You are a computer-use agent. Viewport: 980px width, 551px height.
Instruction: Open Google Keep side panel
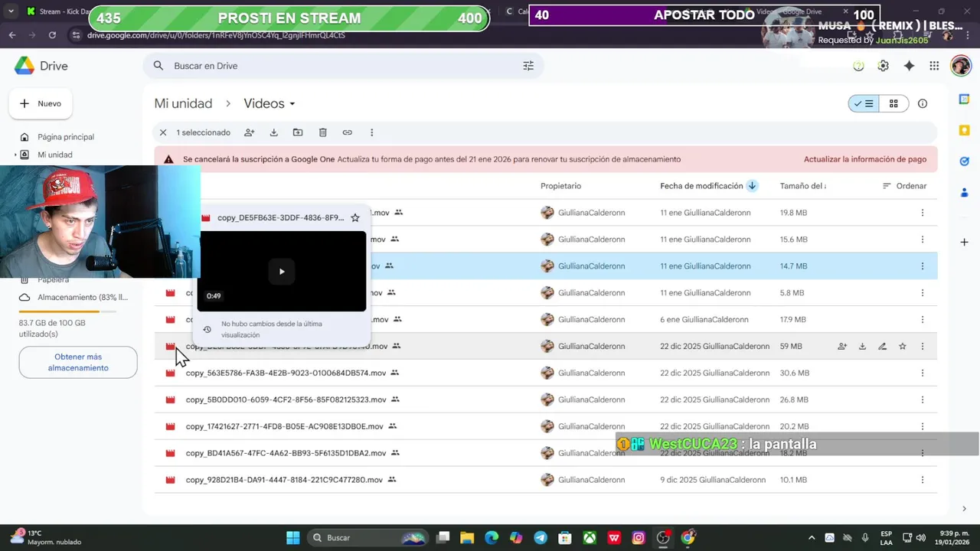click(x=965, y=131)
